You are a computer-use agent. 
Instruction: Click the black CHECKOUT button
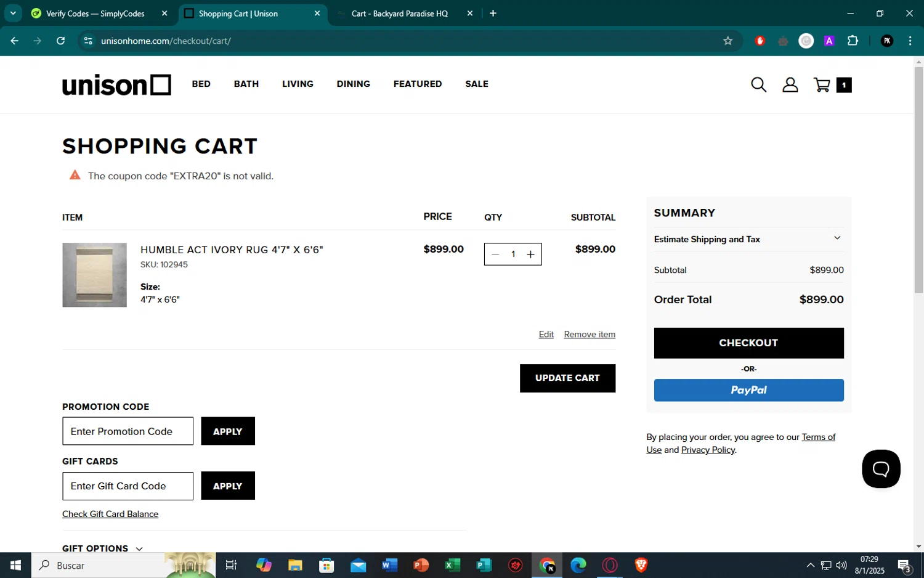pyautogui.click(x=748, y=343)
